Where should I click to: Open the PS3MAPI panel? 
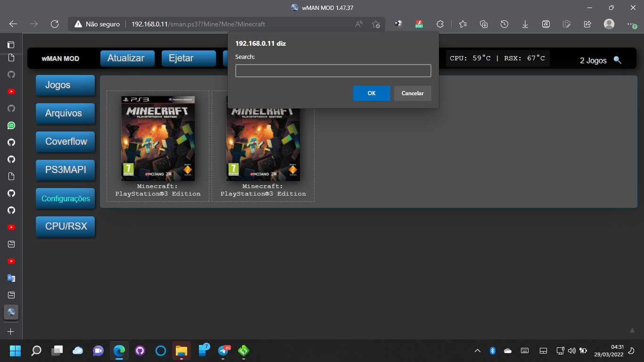pyautogui.click(x=65, y=170)
